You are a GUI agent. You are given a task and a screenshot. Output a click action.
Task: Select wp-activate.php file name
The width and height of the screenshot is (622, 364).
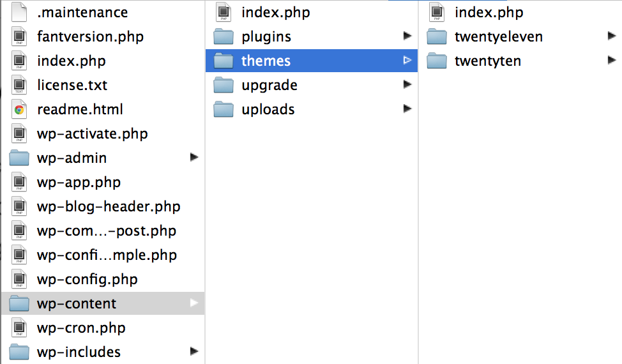click(93, 134)
